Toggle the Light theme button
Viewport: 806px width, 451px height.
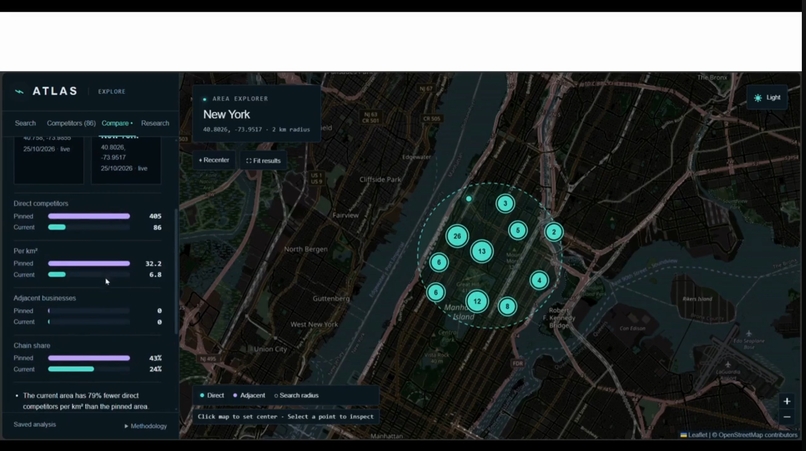click(767, 98)
